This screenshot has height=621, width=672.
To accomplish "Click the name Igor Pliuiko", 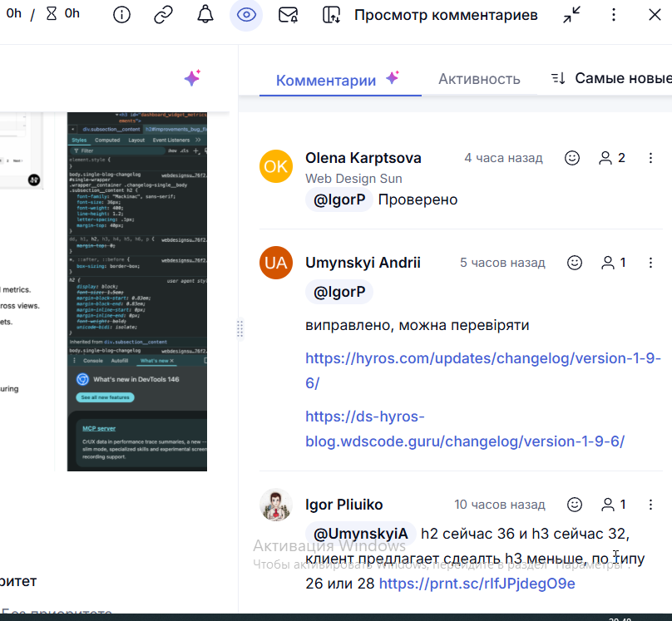I will [x=343, y=505].
